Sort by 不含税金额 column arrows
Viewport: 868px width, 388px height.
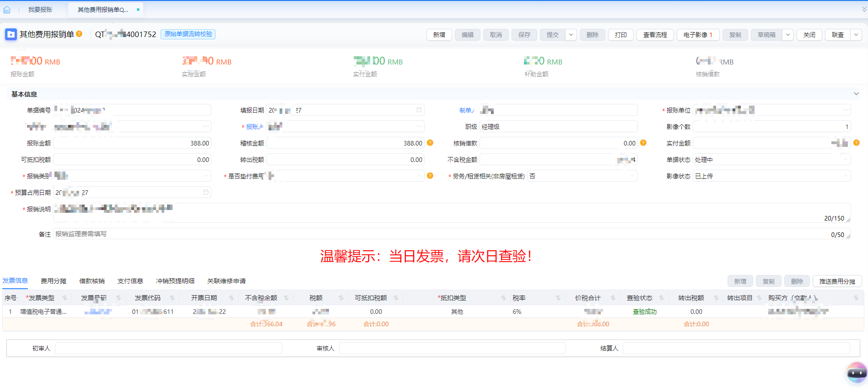(x=286, y=297)
